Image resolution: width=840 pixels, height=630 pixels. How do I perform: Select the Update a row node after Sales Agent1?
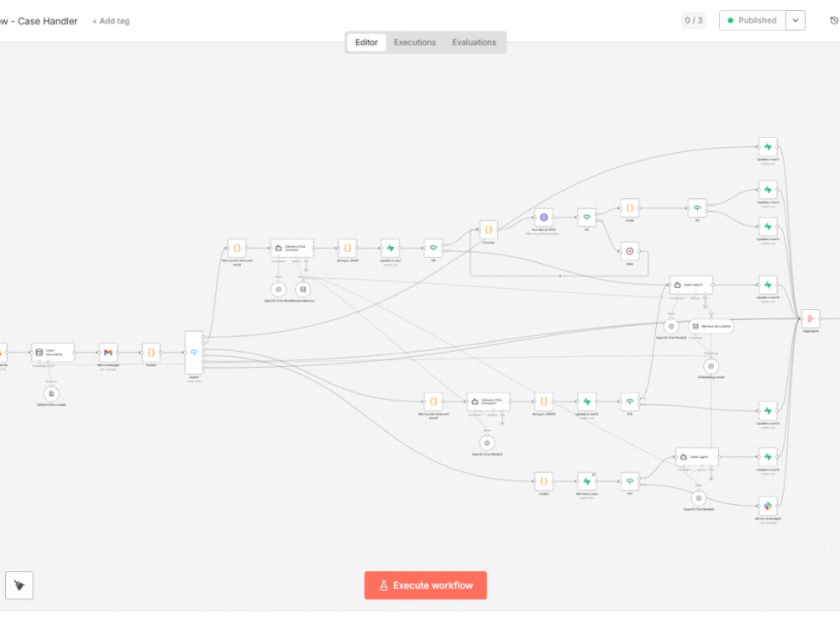[768, 285]
